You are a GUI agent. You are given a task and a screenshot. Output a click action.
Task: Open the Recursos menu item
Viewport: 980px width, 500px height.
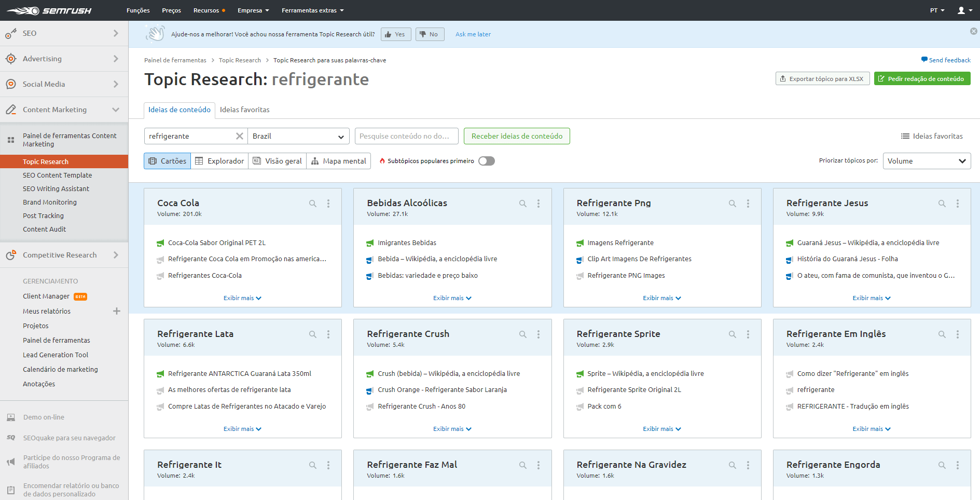[209, 10]
